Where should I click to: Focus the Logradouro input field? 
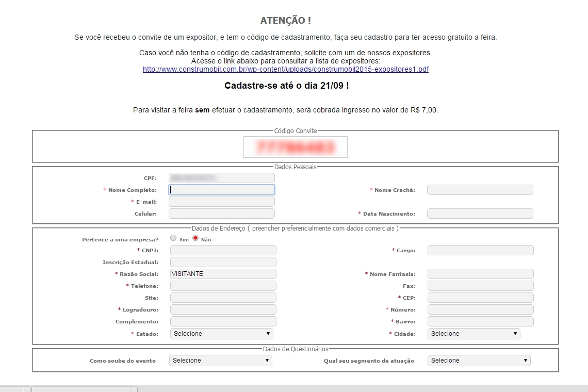[223, 309]
